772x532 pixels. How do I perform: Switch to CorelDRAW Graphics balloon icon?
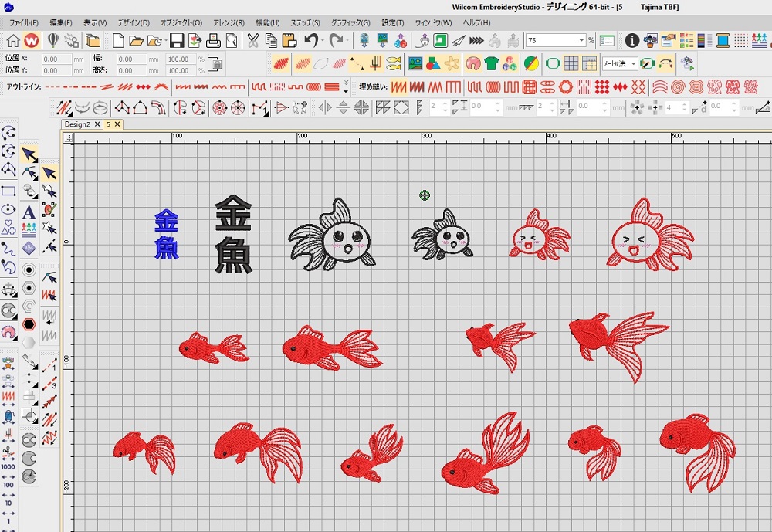pos(53,40)
